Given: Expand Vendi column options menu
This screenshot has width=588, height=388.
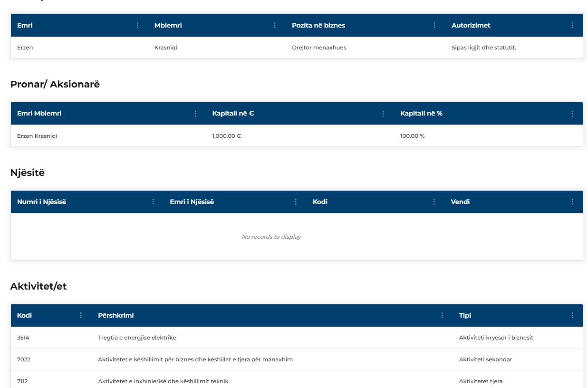Looking at the screenshot, I should [572, 202].
